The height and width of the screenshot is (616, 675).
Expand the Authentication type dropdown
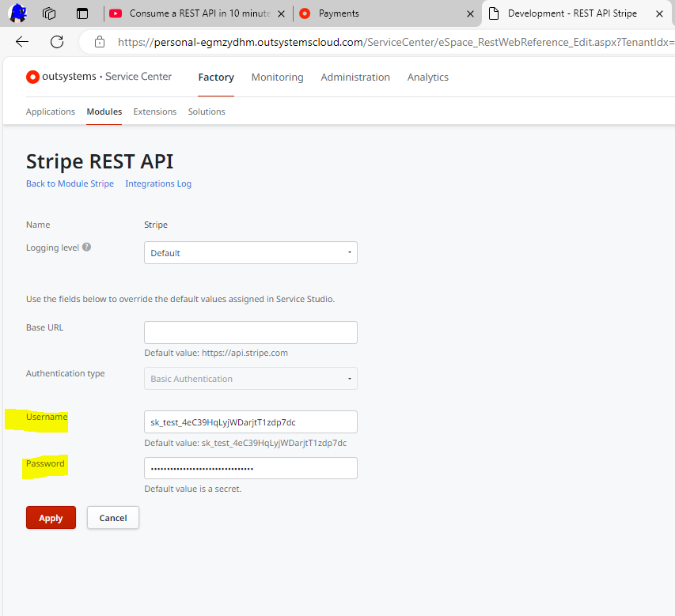pos(251,379)
